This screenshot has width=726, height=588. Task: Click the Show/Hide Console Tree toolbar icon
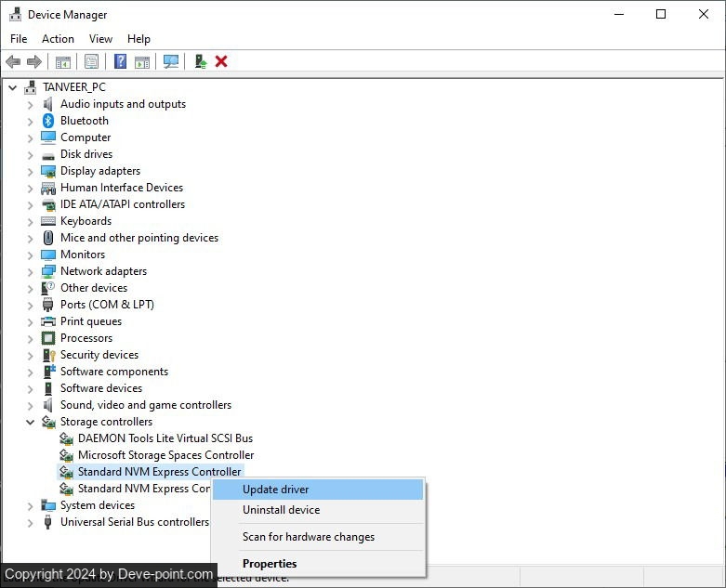point(63,61)
